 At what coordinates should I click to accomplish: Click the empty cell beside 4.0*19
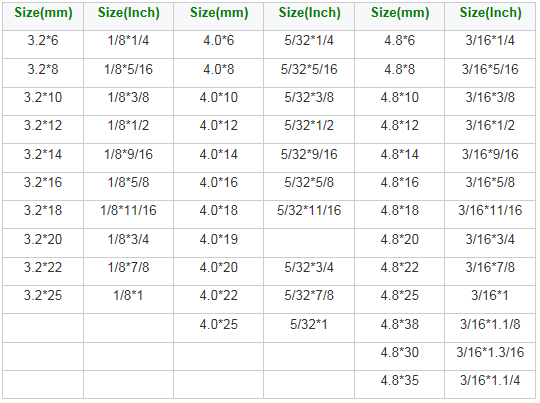click(309, 243)
